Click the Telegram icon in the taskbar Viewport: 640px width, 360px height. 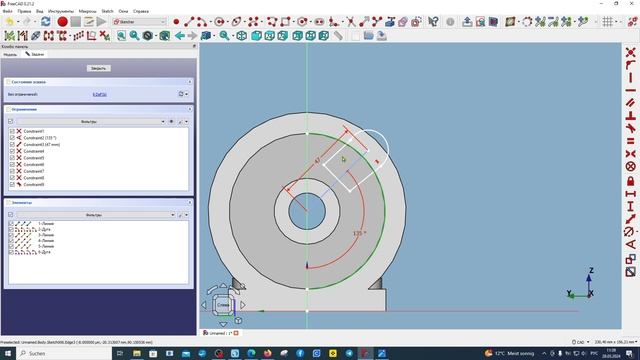pos(349,353)
